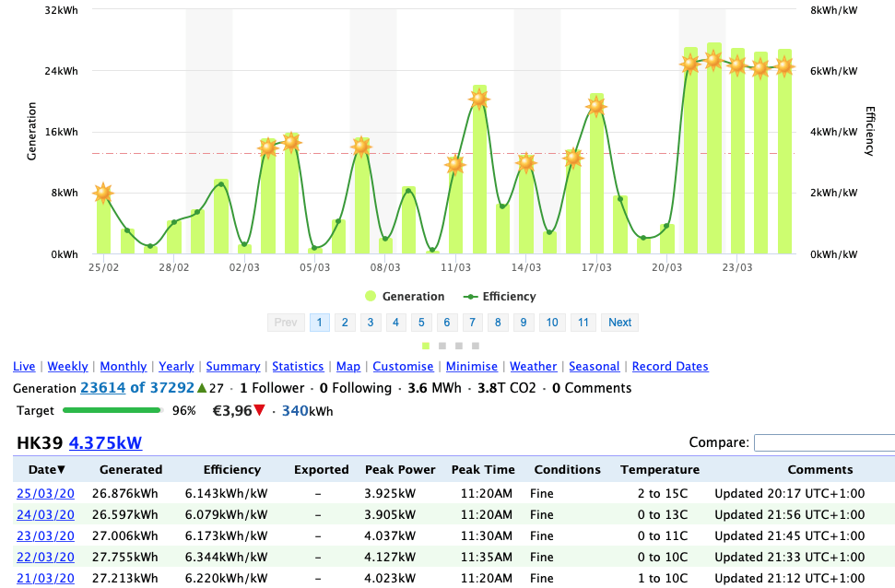
Task: Click the green up arrow beside 37292
Action: tap(202, 388)
